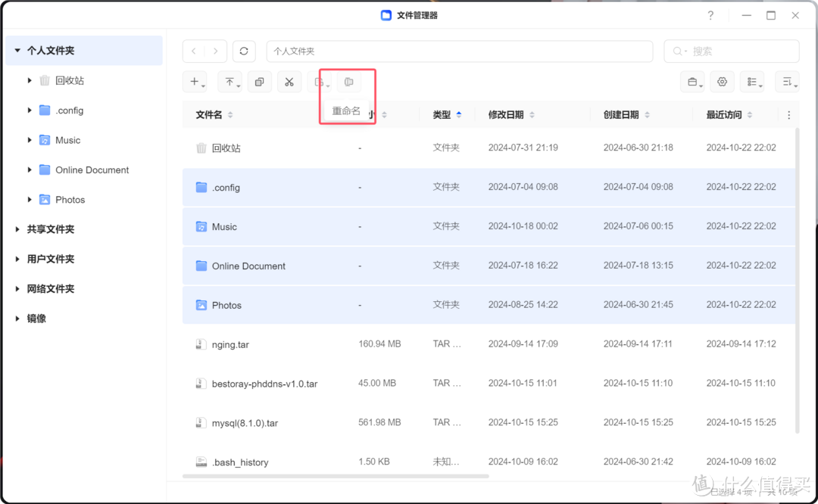Open the view mode list icon
Viewport: 818px width, 504px height.
(752, 81)
